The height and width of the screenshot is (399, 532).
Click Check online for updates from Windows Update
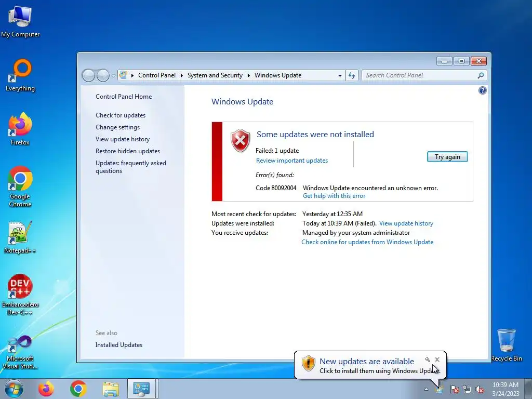click(x=367, y=242)
